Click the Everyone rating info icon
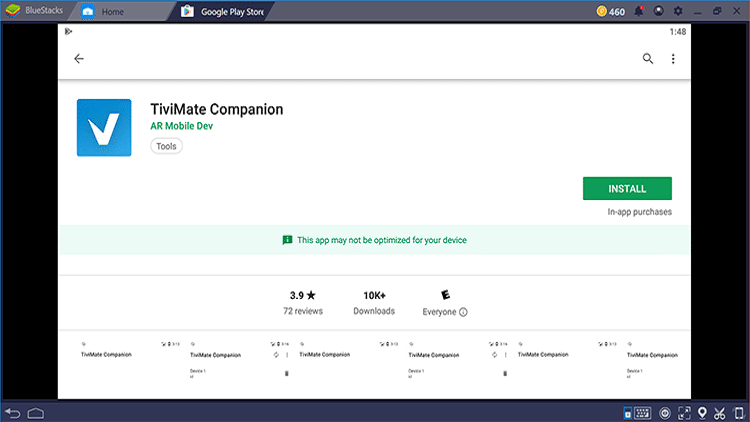 pos(463,312)
